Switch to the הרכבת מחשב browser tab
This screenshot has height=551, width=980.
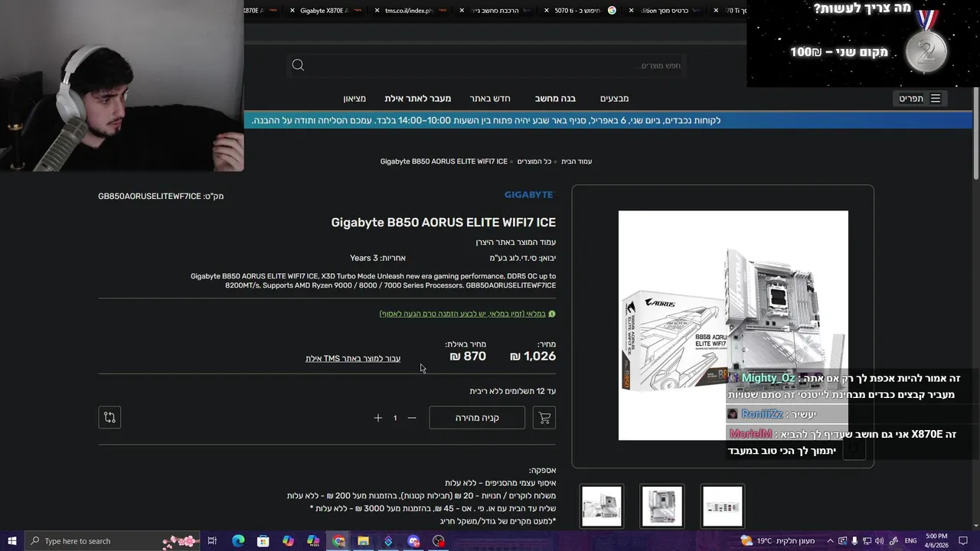point(495,11)
